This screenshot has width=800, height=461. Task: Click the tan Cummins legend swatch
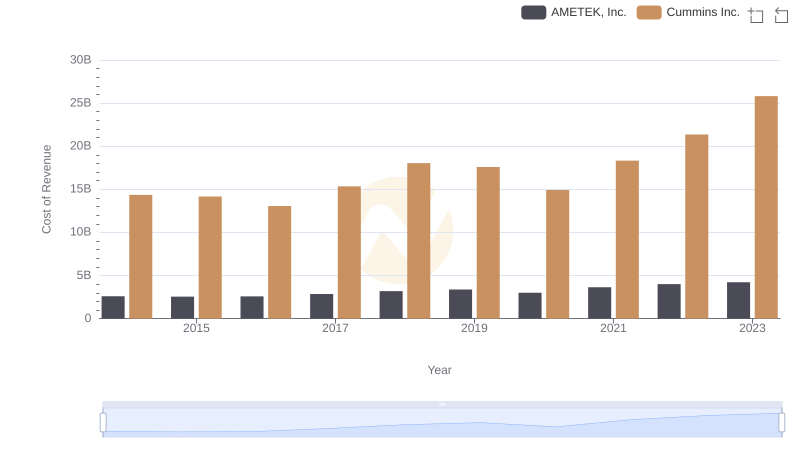coord(649,12)
